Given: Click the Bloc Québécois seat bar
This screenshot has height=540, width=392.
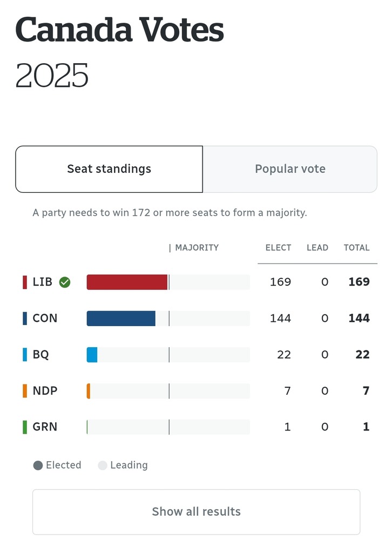Looking at the screenshot, I should [x=92, y=354].
